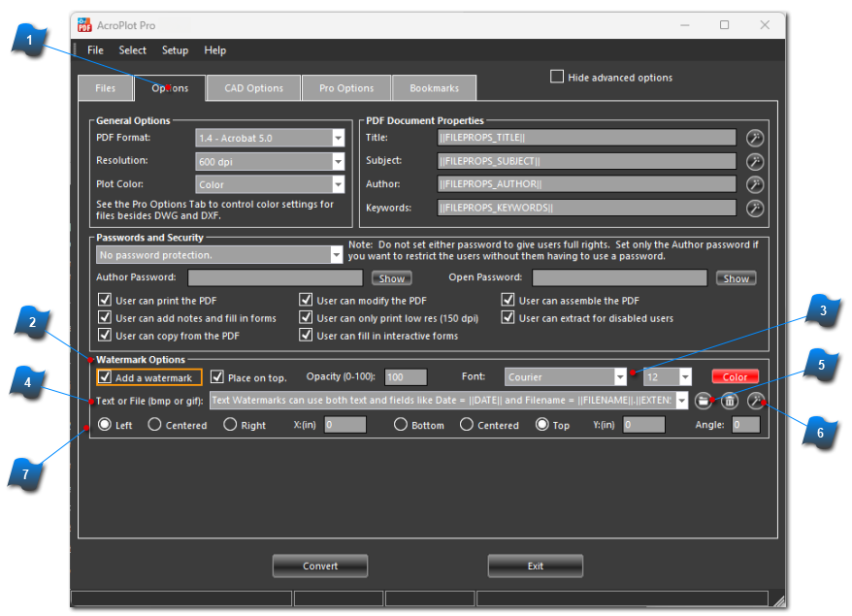The height and width of the screenshot is (616, 852).
Task: Open the Plot Color dropdown
Action: pos(338,184)
